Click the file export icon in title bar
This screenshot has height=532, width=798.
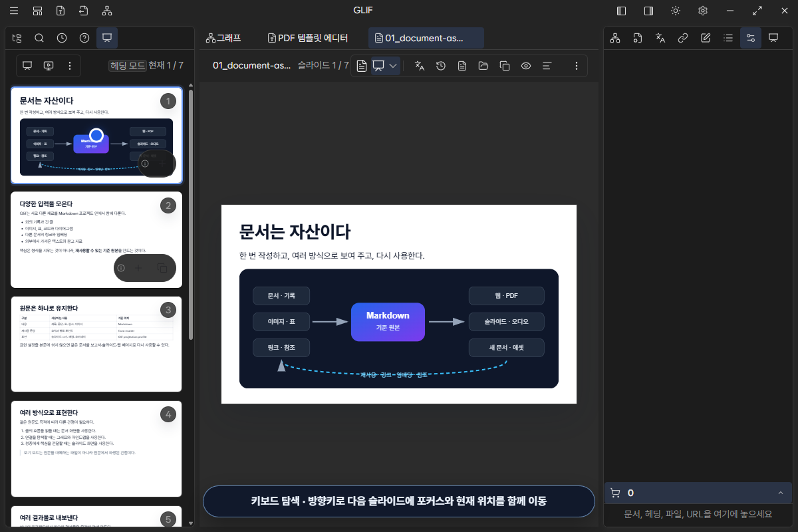click(61, 11)
